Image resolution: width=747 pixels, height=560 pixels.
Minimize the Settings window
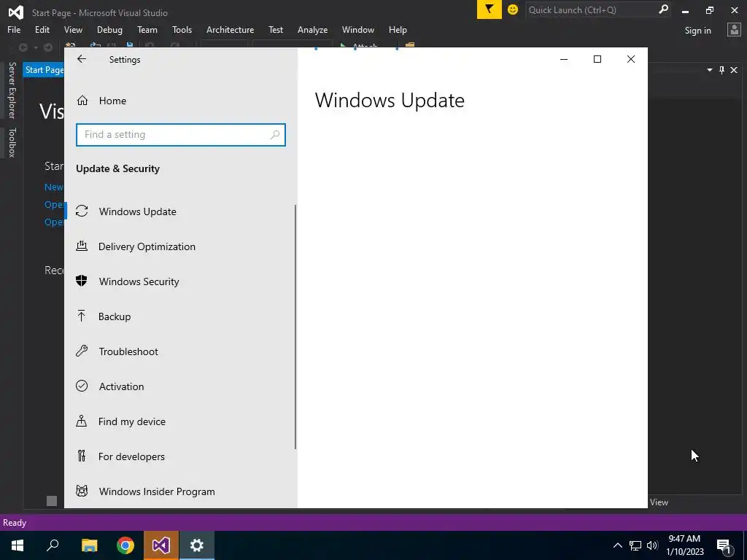click(x=564, y=59)
